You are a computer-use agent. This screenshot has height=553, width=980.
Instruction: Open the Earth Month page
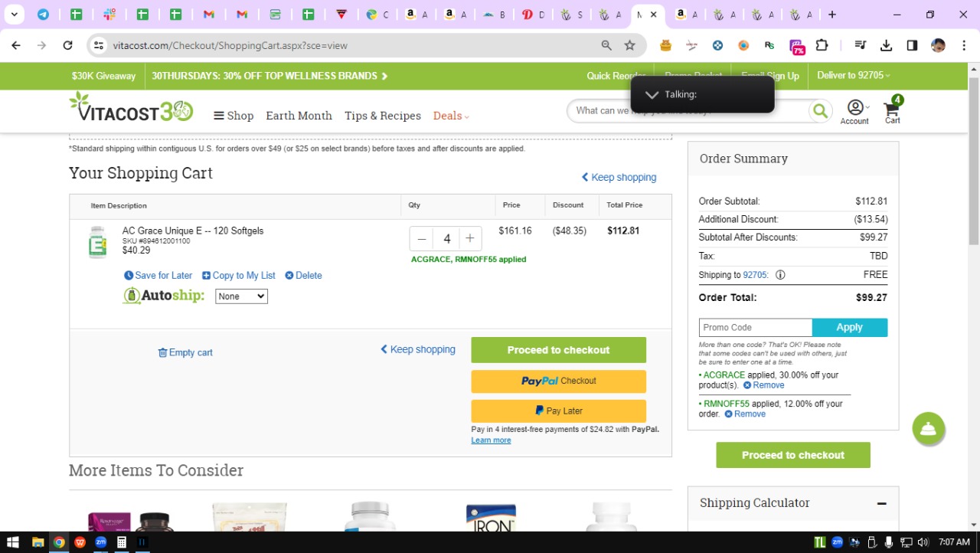point(299,116)
